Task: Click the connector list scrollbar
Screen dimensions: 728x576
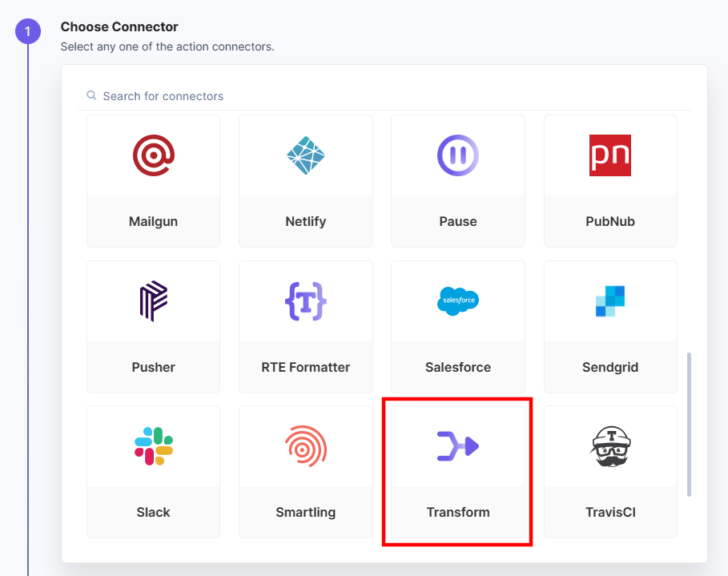Action: (689, 425)
